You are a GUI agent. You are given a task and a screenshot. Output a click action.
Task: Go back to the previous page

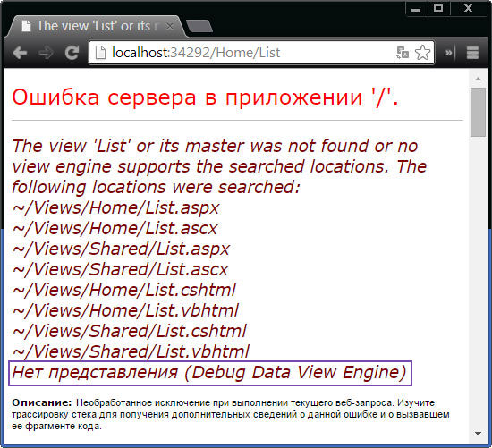point(20,53)
